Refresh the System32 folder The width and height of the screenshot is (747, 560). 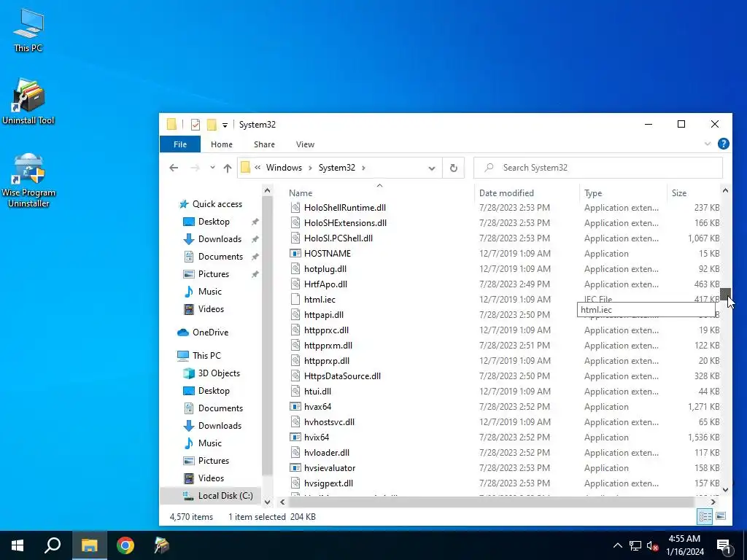(x=454, y=168)
